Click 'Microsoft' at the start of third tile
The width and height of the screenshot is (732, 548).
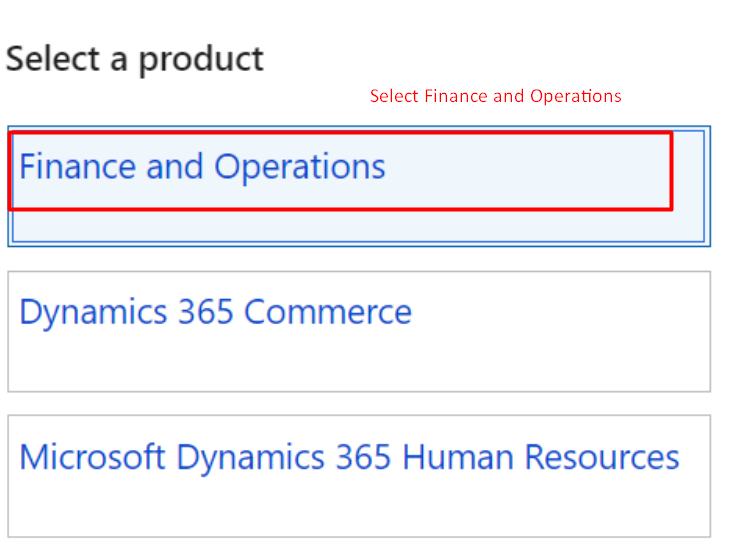92,458
